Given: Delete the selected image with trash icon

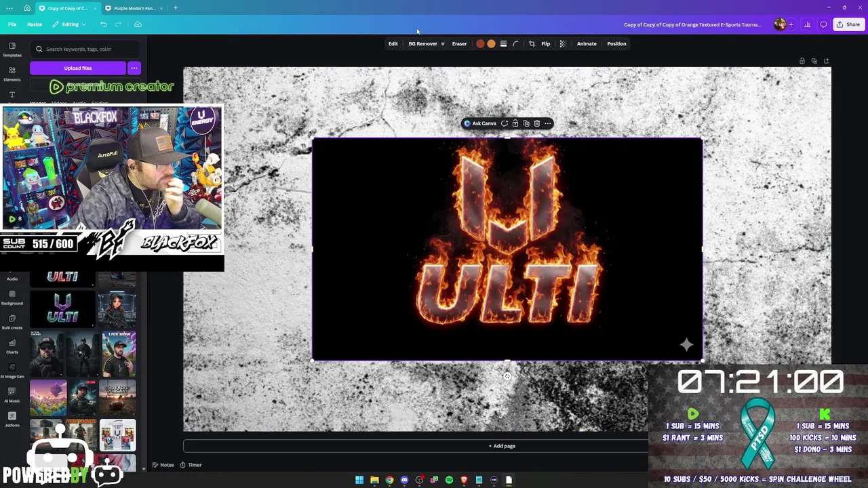Looking at the screenshot, I should pyautogui.click(x=537, y=123).
